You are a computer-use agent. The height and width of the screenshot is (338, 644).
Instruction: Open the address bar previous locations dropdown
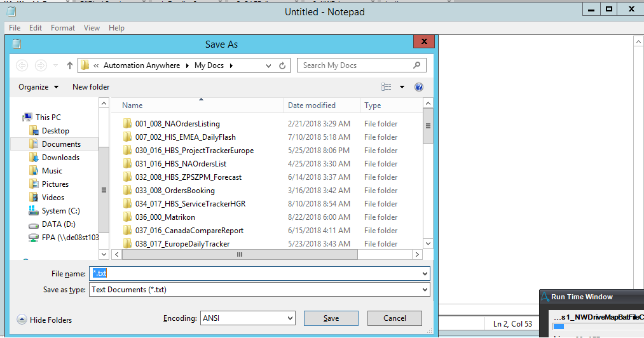coord(268,65)
